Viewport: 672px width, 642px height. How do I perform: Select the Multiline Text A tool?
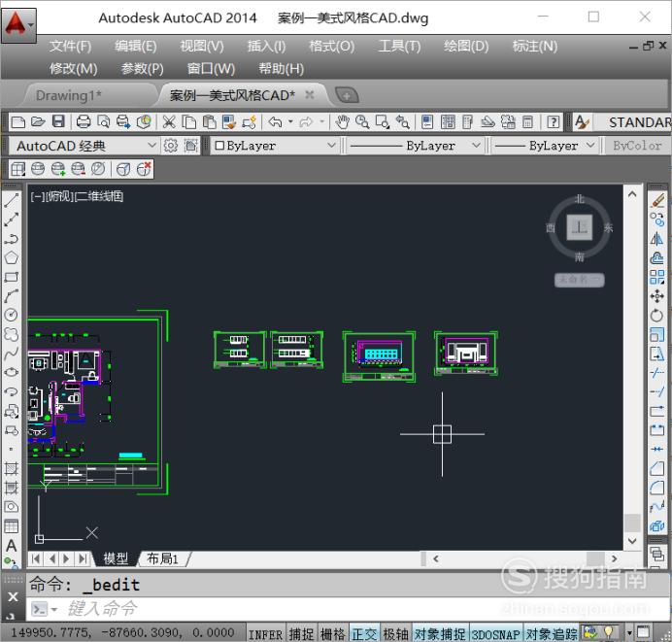pyautogui.click(x=12, y=546)
